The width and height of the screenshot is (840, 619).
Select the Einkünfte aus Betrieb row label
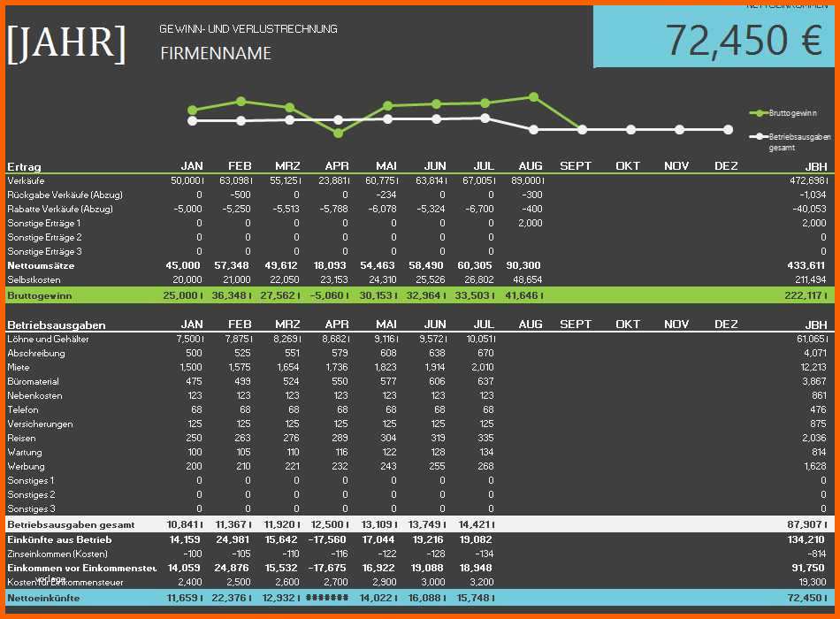point(59,539)
